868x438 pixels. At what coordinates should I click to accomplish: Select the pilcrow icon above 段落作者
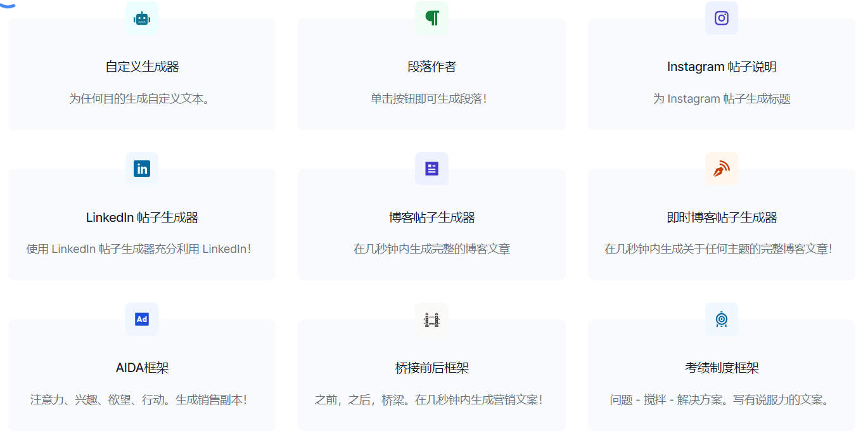pos(431,18)
